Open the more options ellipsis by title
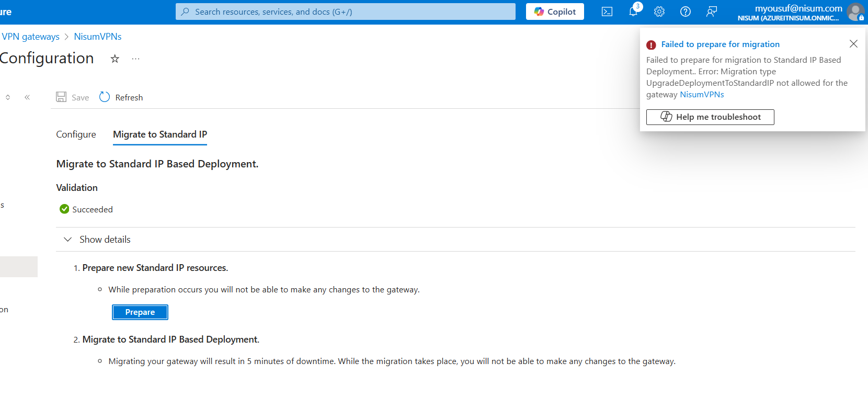Image resolution: width=868 pixels, height=397 pixels. pos(135,59)
